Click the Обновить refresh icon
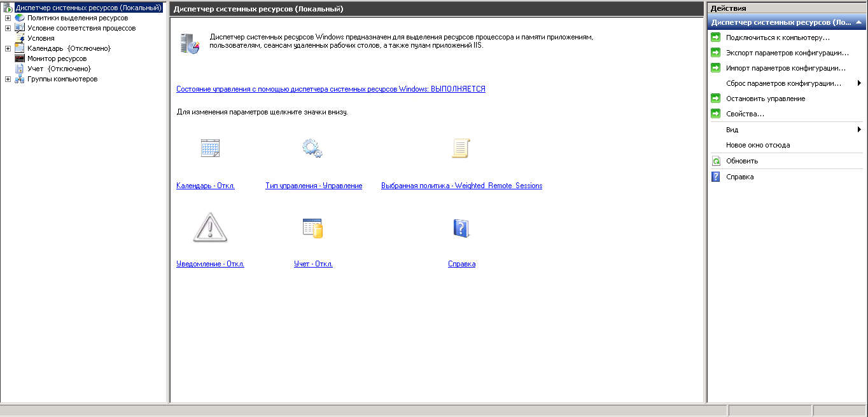Viewport: 868px width, 417px height. [715, 161]
